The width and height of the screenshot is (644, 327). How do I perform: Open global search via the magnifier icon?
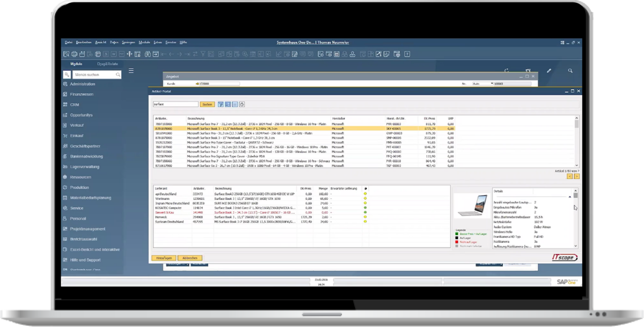pyautogui.click(x=570, y=70)
